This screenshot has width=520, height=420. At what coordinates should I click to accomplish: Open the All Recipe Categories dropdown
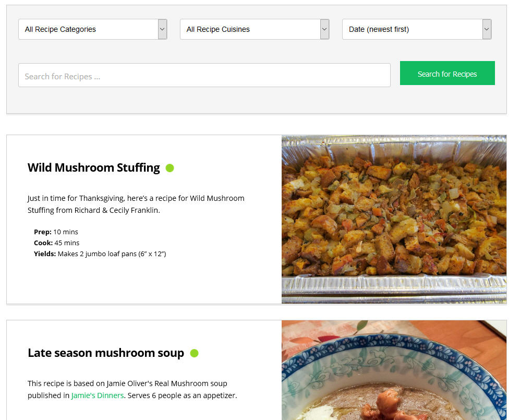point(92,29)
